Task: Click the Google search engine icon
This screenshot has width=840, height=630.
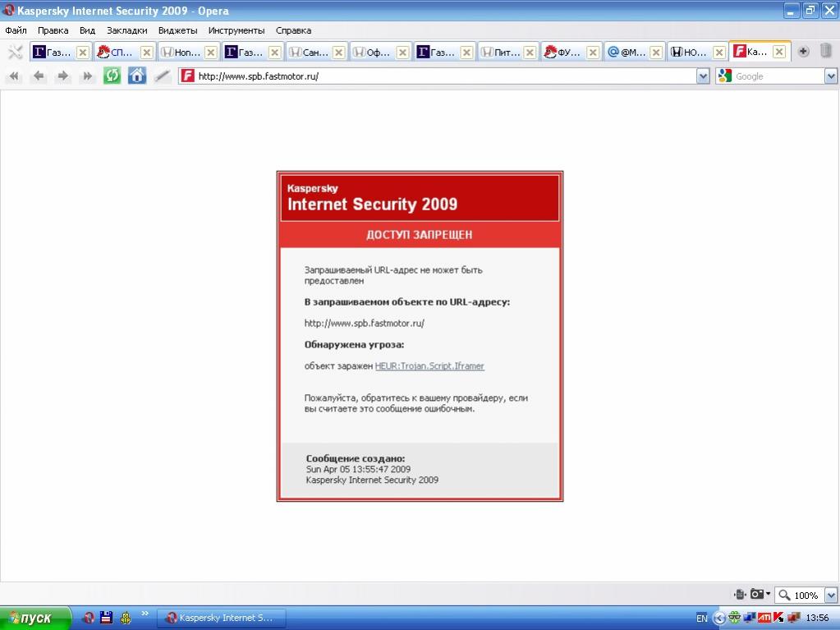Action: [x=725, y=76]
